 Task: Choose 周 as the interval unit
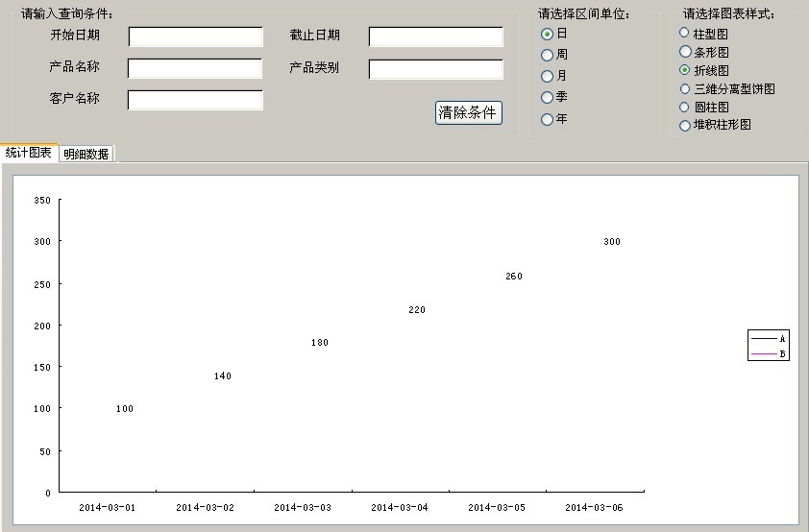(x=548, y=55)
